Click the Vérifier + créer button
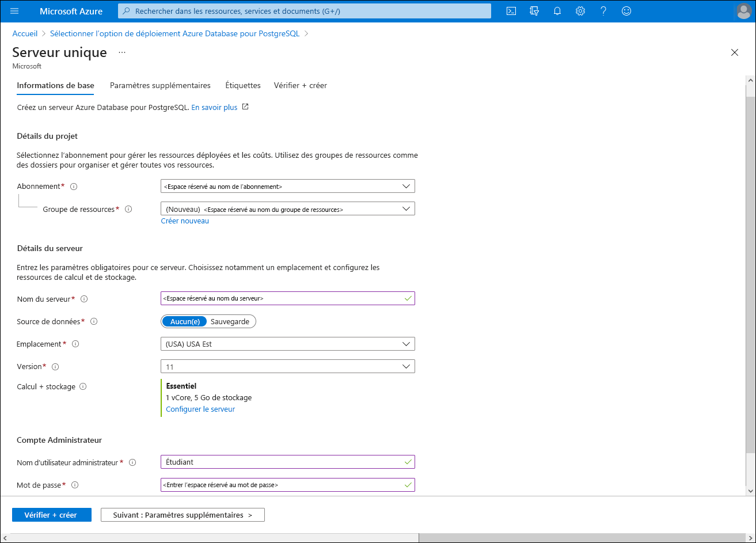756x543 pixels. (52, 515)
